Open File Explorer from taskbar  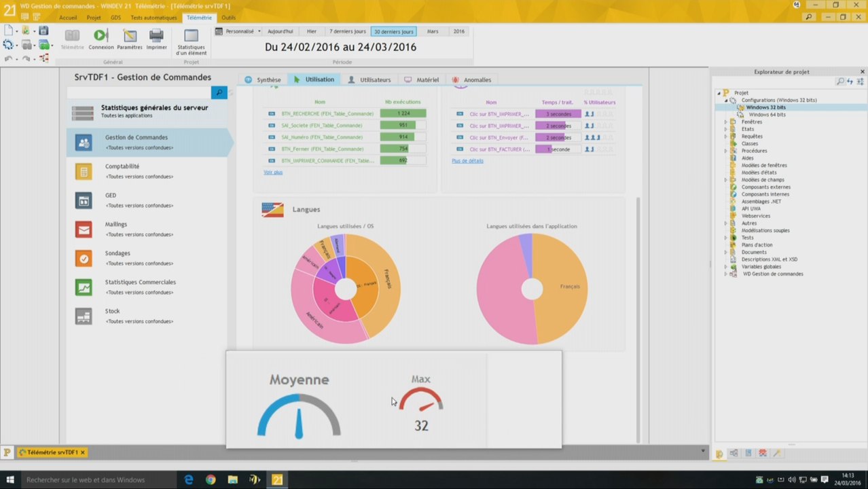[232, 479]
